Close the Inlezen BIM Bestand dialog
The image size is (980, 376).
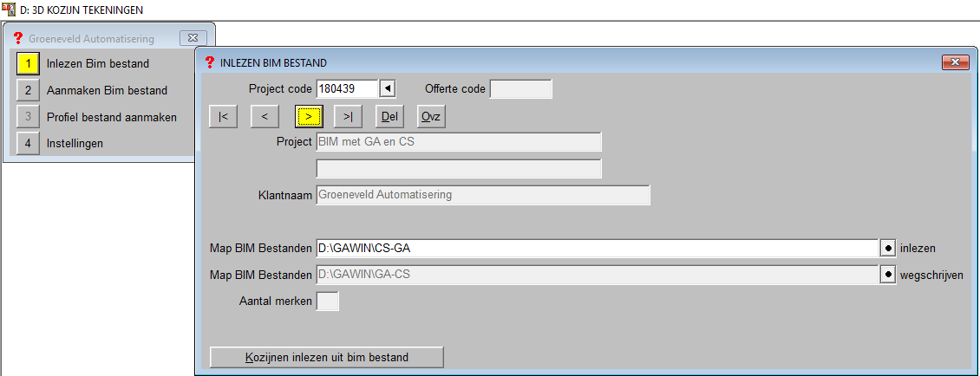(955, 62)
